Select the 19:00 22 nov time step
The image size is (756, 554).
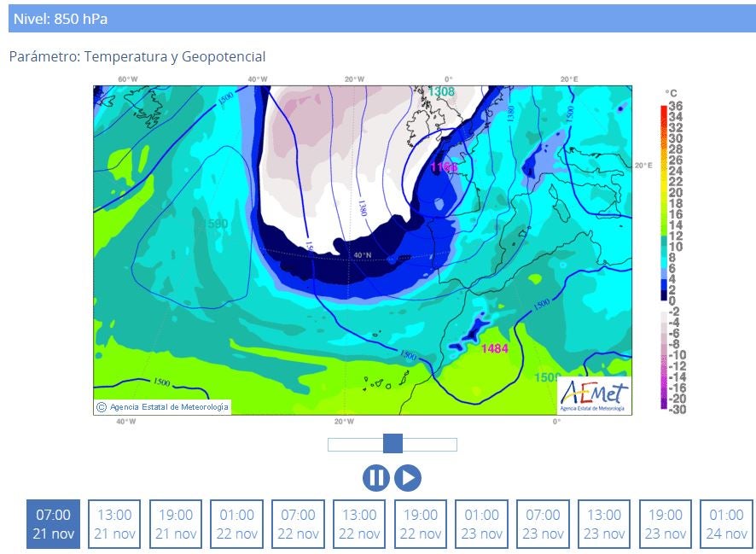click(x=421, y=524)
